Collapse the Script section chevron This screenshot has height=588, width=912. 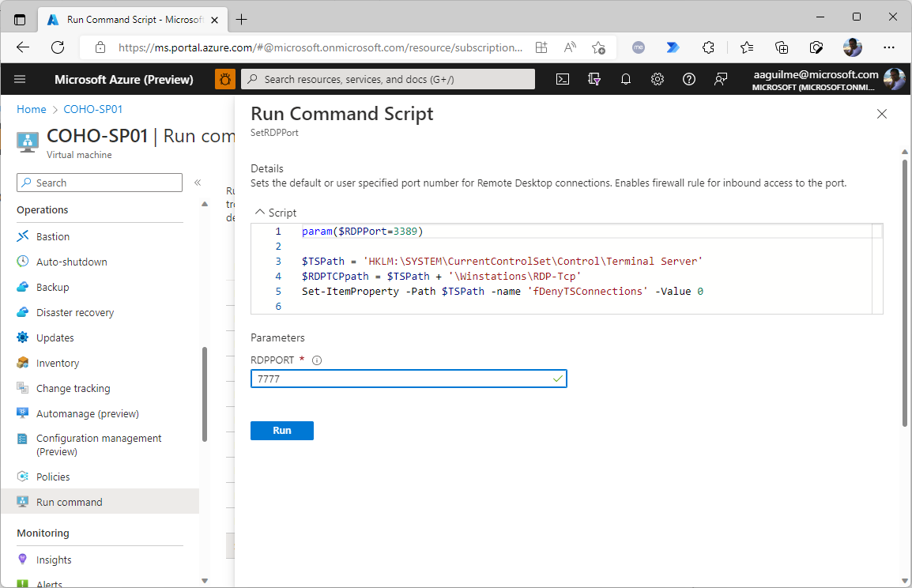[x=259, y=213]
